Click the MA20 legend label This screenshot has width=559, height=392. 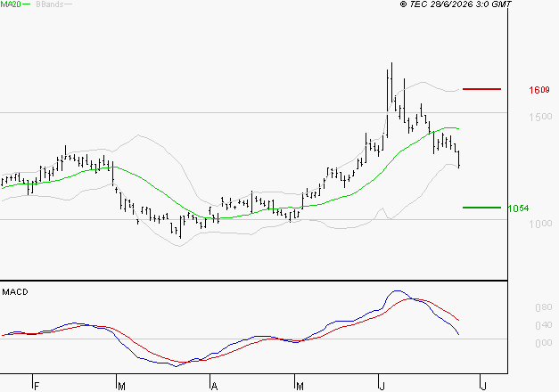tap(11, 4)
